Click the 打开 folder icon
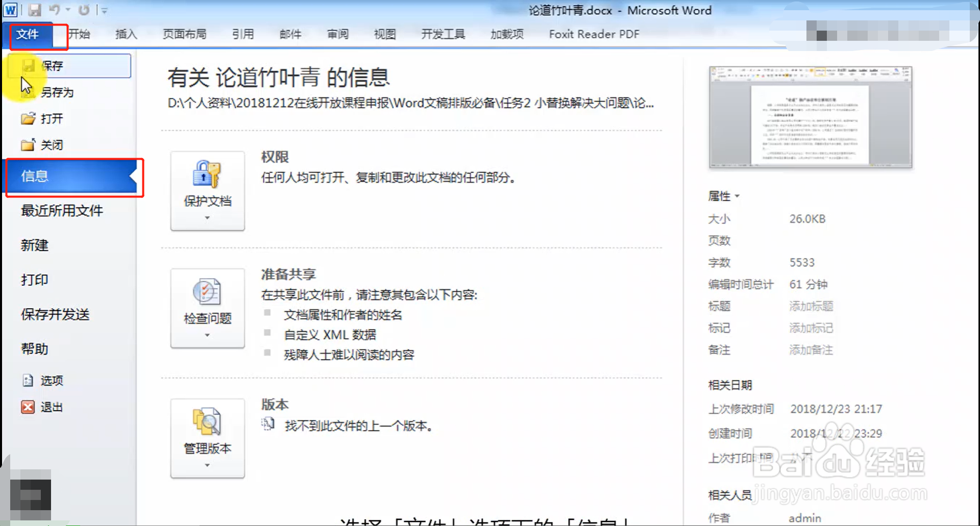980x526 pixels. point(28,119)
